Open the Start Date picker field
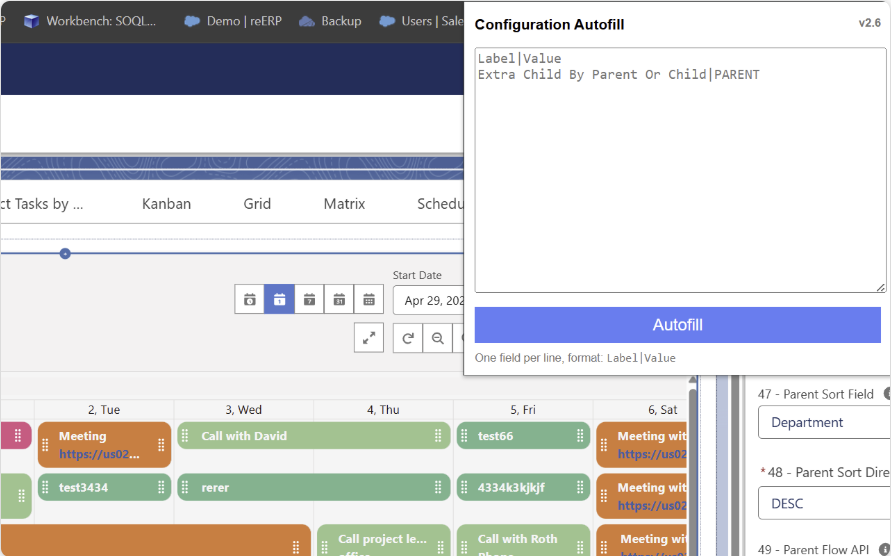 pyautogui.click(x=429, y=300)
